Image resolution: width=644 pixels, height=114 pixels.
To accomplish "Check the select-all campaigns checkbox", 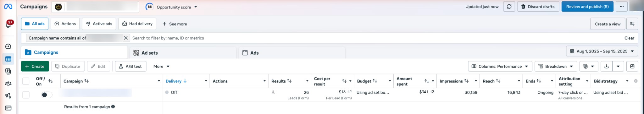I will [x=26, y=81].
